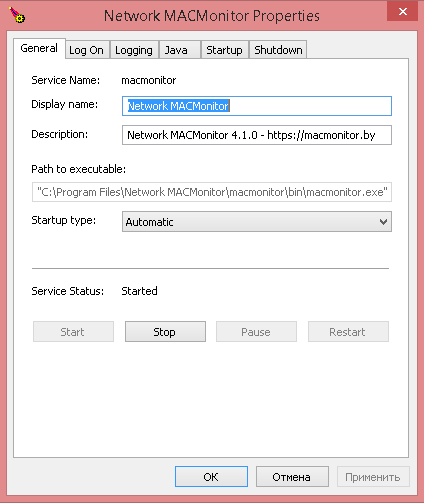The width and height of the screenshot is (424, 504).
Task: Cancel with the Отмена button
Action: (x=292, y=477)
